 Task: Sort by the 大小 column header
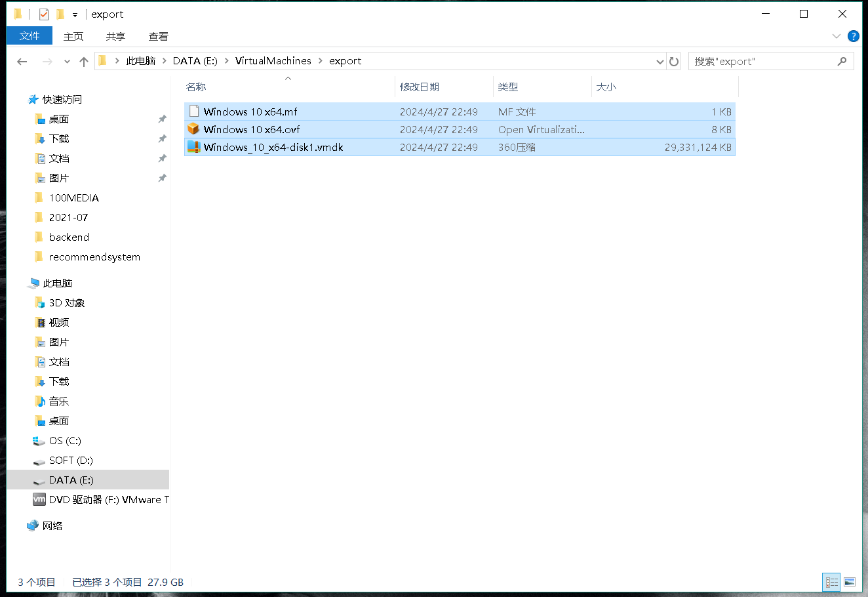pos(606,87)
